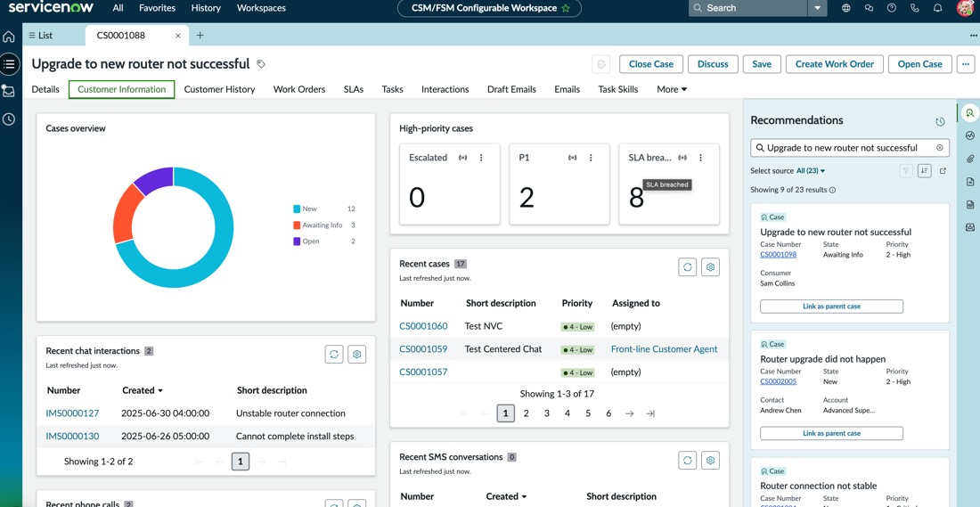
Task: Click the document icon left of Close Case
Action: (601, 64)
